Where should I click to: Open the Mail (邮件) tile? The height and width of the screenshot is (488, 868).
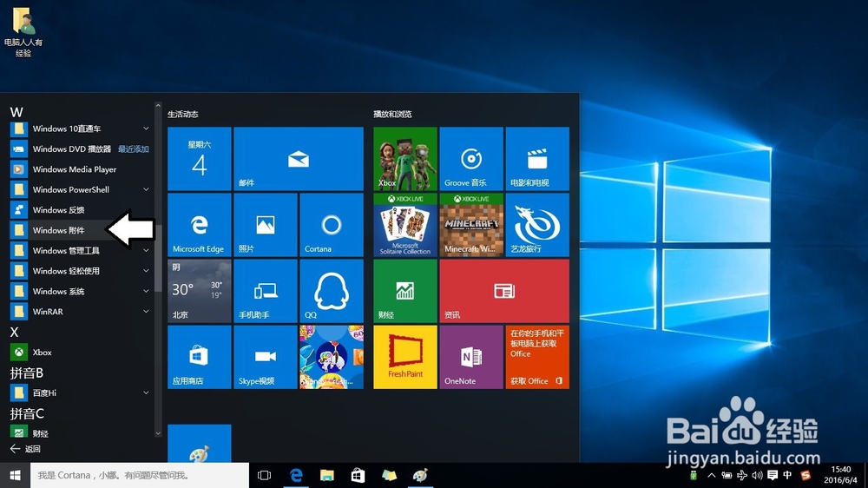pos(299,159)
